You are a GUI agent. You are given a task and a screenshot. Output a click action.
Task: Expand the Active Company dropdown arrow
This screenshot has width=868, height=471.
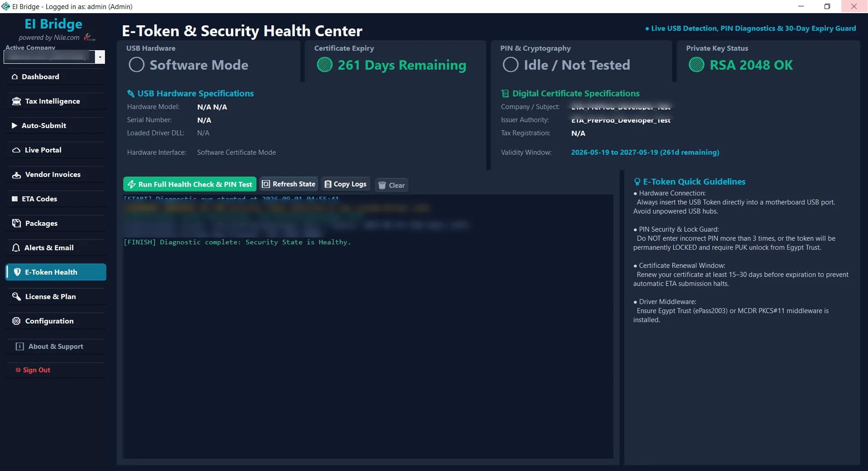[x=100, y=57]
